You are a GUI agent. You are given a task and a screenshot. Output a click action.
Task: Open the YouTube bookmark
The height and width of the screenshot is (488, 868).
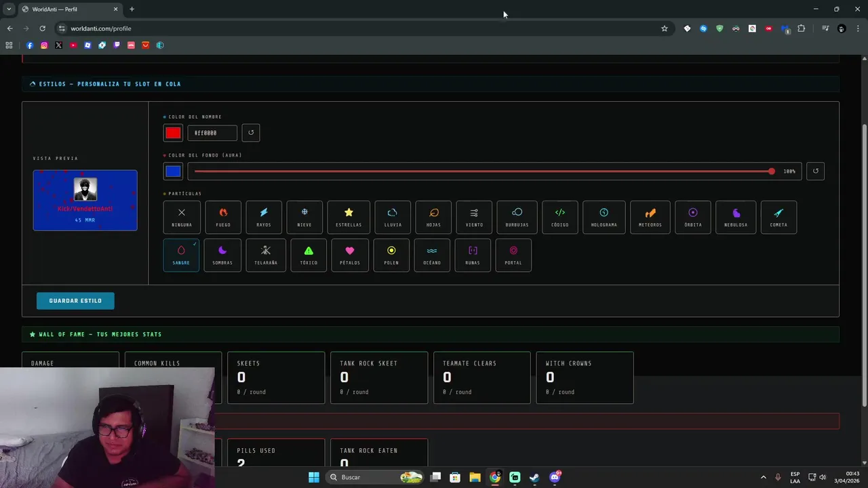[73, 45]
